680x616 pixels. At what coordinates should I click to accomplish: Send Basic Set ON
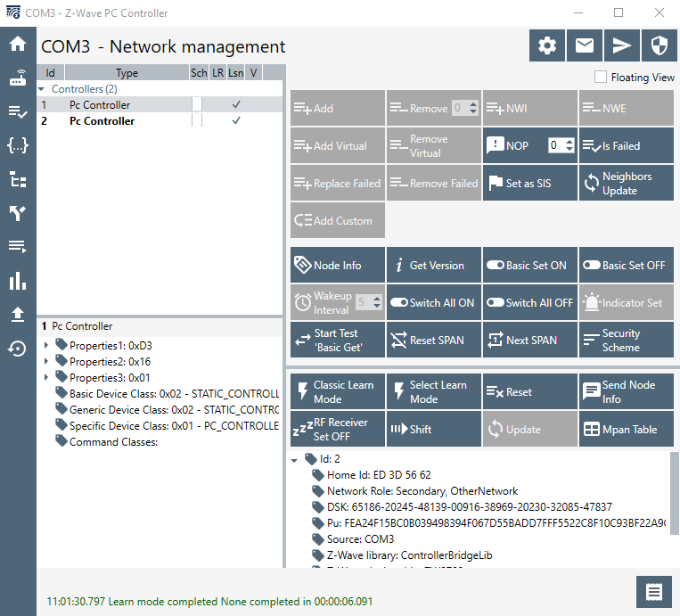(x=530, y=265)
